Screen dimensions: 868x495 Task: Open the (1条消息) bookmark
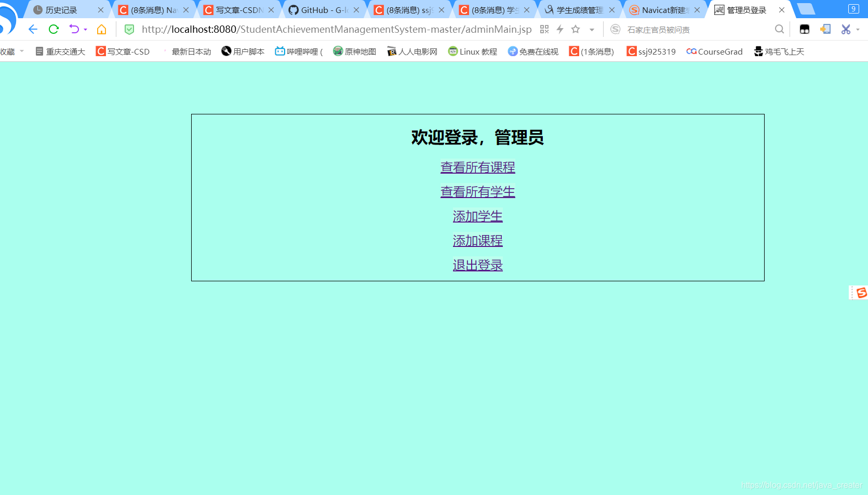pos(592,51)
